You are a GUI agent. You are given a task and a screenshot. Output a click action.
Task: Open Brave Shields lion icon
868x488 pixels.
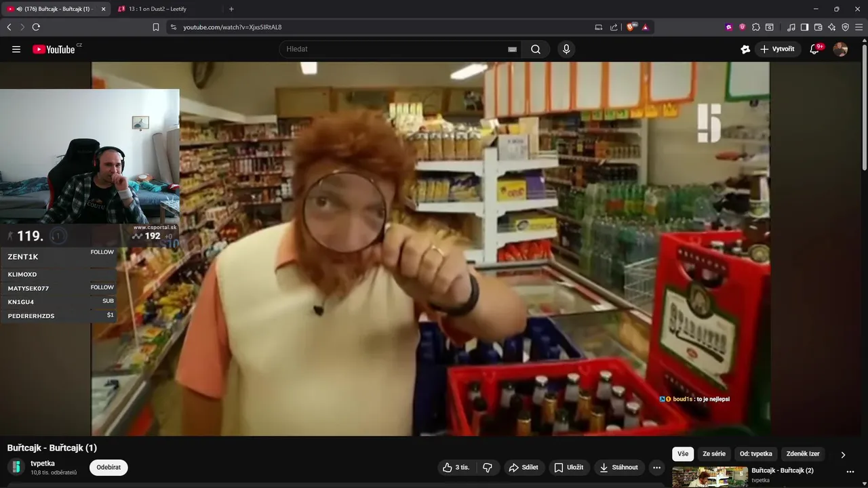631,27
